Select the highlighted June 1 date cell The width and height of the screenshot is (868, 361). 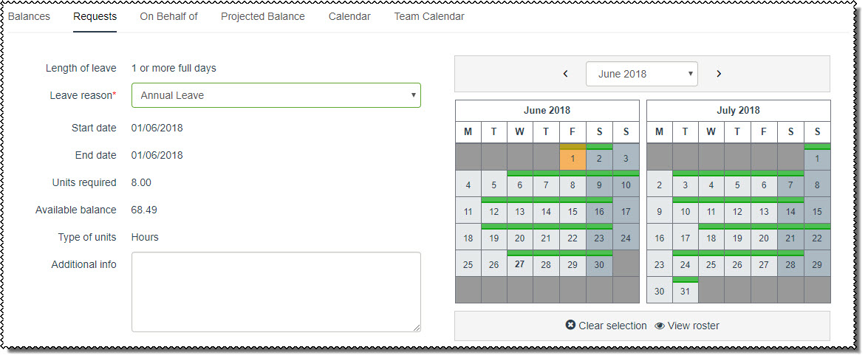pos(573,158)
